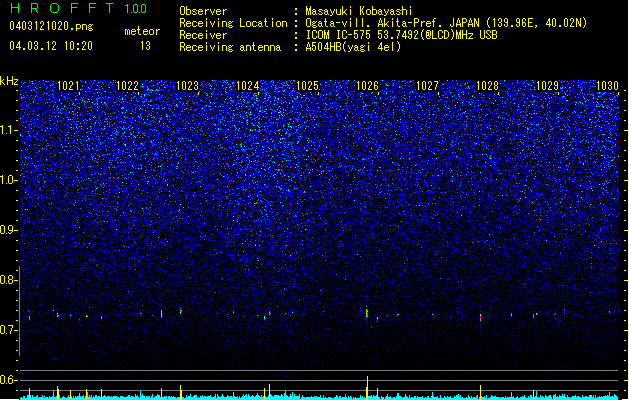Screen dimensions: 629x400
Task: Click the 1028 time axis marker
Action: [x=487, y=86]
